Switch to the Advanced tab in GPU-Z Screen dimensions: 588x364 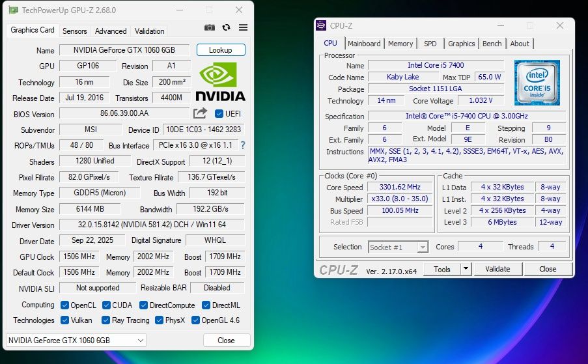(111, 31)
